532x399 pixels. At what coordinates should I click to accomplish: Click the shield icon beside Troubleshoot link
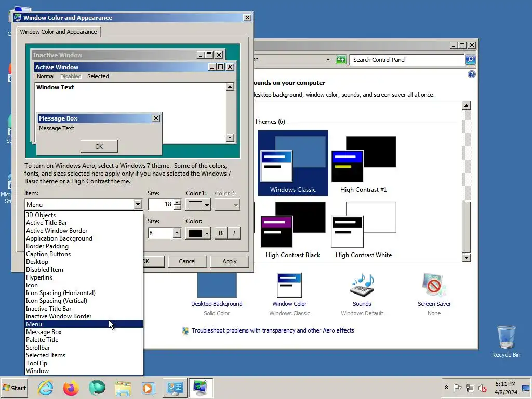tap(185, 331)
